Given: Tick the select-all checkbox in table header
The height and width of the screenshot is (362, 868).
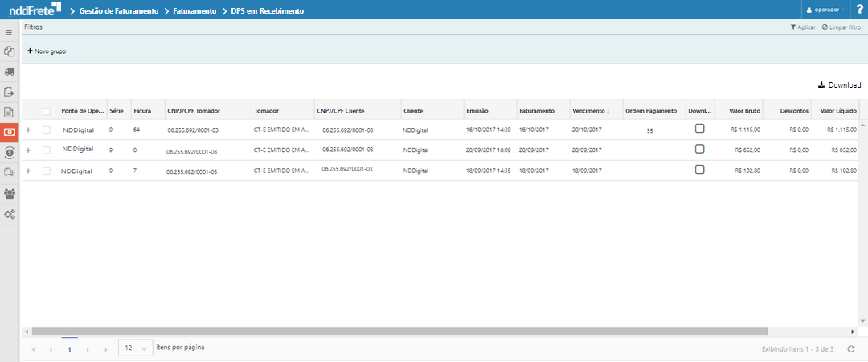Looking at the screenshot, I should [47, 111].
